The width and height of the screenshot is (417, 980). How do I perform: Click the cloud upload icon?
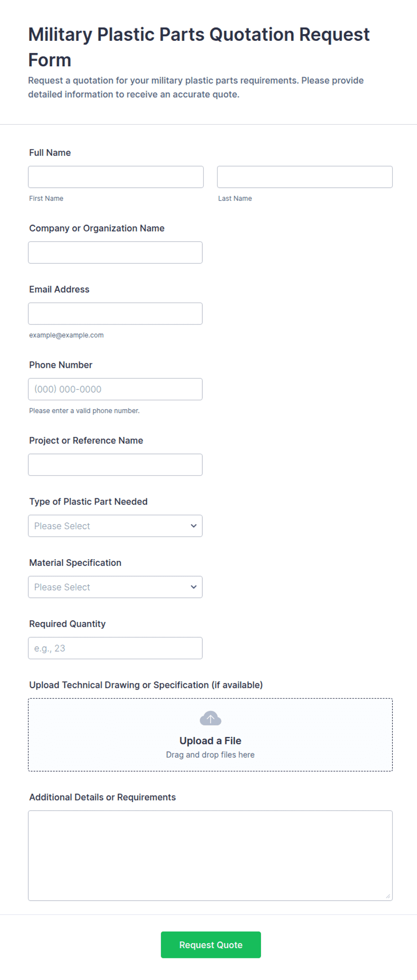click(x=210, y=718)
